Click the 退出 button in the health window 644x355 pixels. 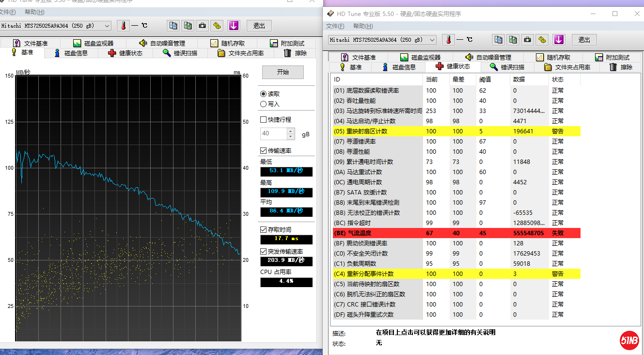point(584,40)
